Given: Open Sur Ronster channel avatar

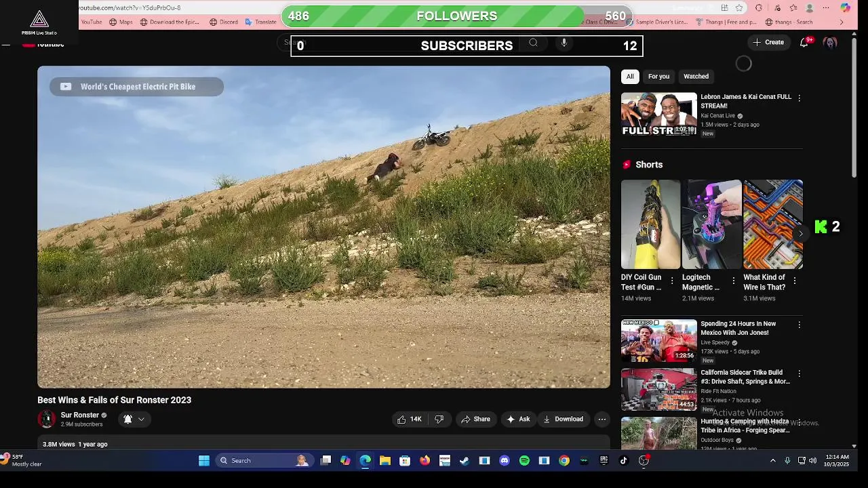Looking at the screenshot, I should coord(47,419).
